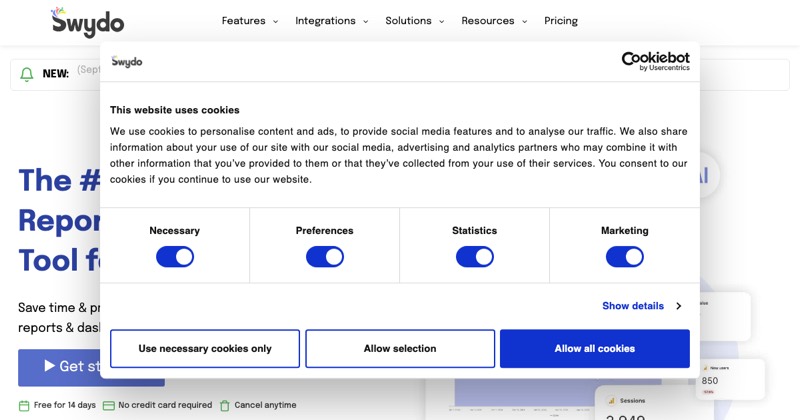This screenshot has width=800, height=420.
Task: Expand the Resources dropdown chevron
Action: click(524, 21)
